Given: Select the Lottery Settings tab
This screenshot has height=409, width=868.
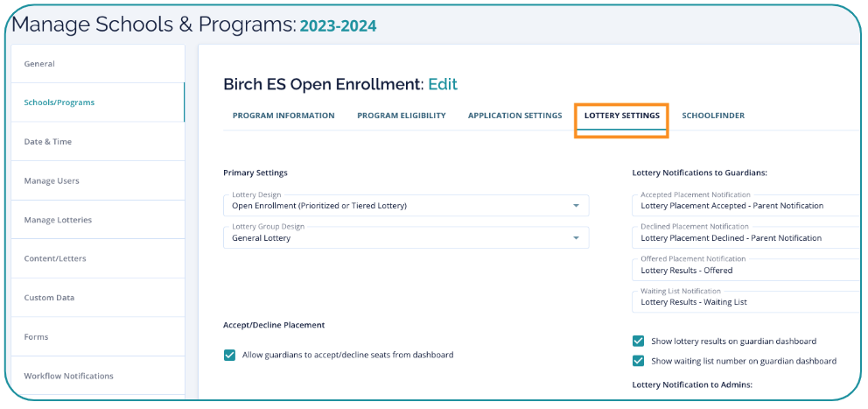Looking at the screenshot, I should tap(622, 116).
